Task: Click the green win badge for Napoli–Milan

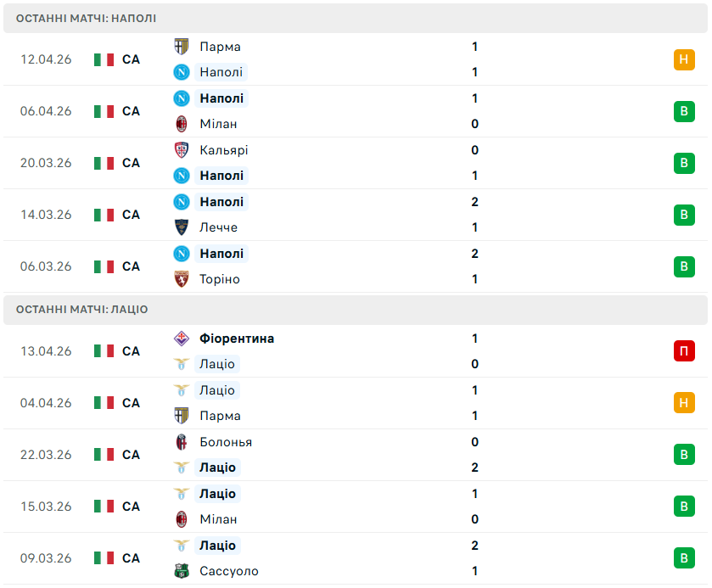Action: 684,111
